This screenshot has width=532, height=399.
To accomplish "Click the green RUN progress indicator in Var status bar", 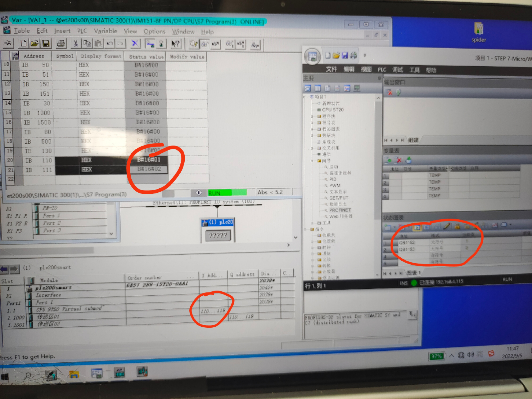I will tap(227, 193).
